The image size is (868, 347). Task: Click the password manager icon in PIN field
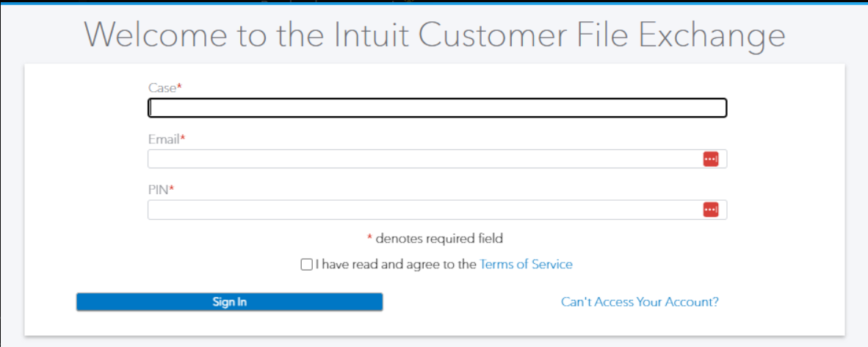pyautogui.click(x=710, y=210)
